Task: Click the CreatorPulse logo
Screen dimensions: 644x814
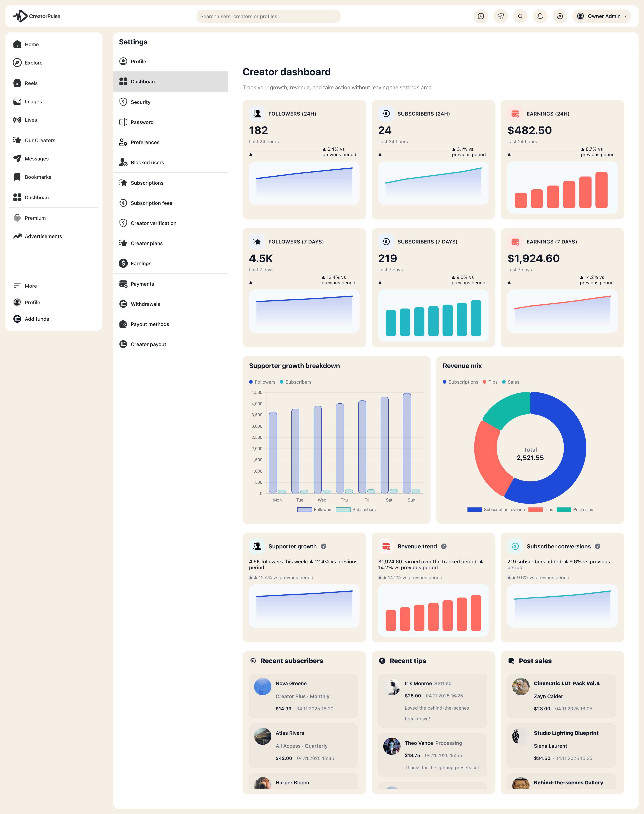Action: 37,16
